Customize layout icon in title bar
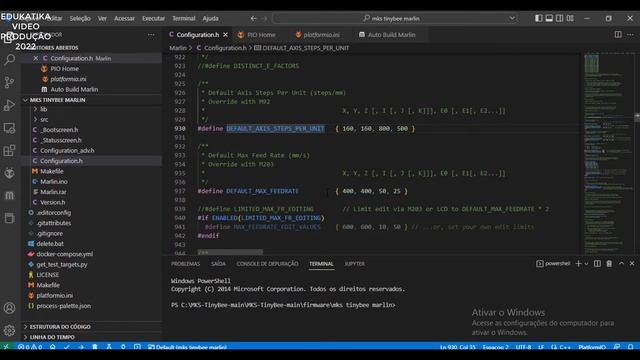The width and height of the screenshot is (640, 360). [x=570, y=18]
